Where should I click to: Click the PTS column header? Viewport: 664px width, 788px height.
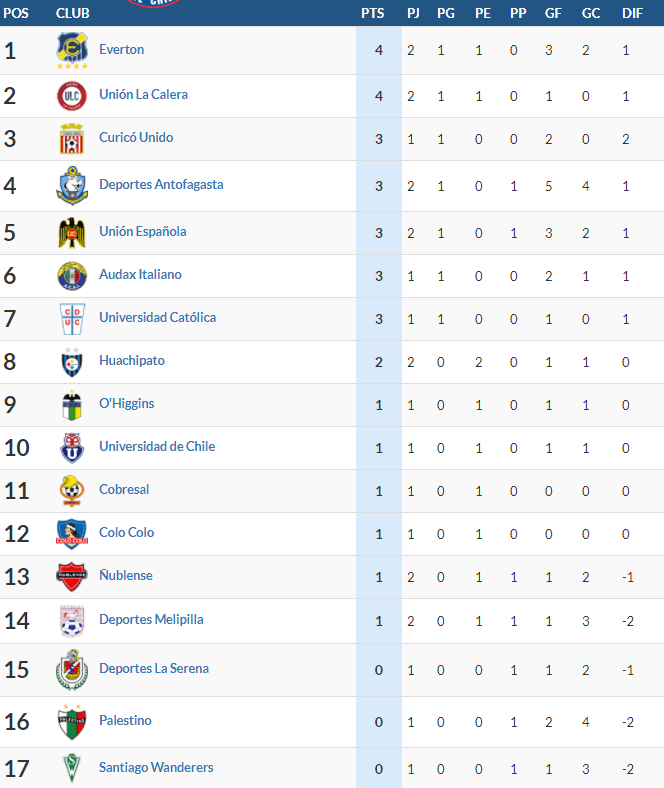372,13
